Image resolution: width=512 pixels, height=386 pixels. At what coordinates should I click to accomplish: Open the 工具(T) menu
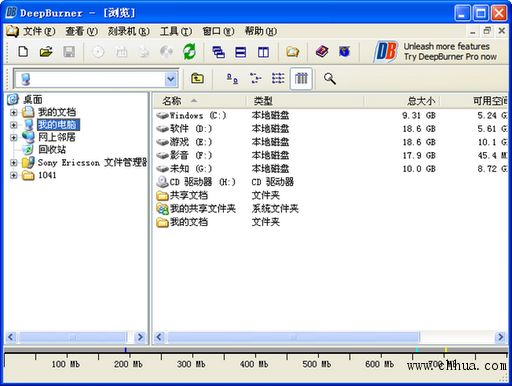coord(176,31)
